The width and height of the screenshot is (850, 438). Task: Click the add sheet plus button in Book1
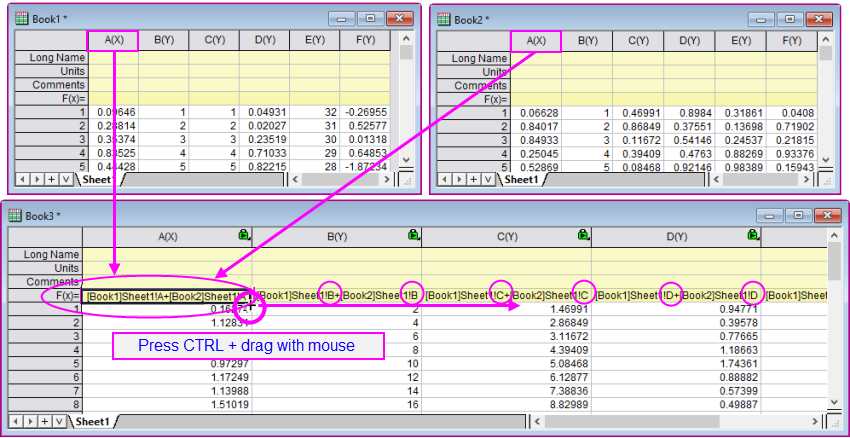pos(53,179)
